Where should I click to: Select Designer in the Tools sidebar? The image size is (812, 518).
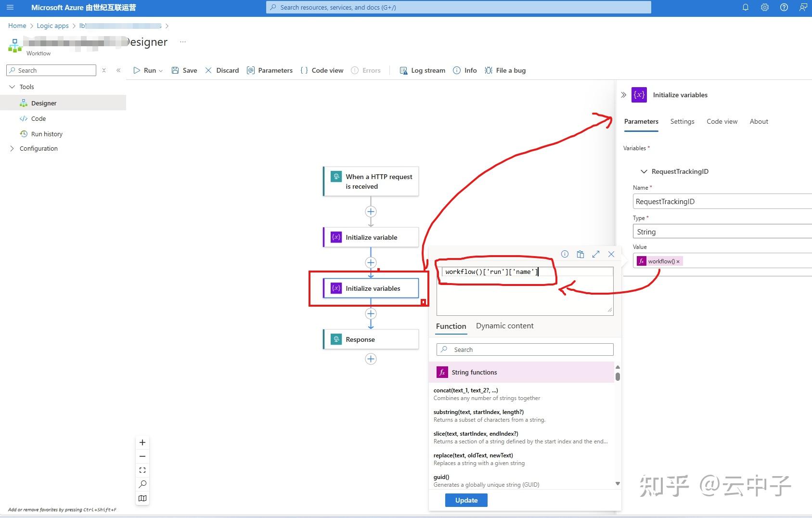pyautogui.click(x=44, y=103)
